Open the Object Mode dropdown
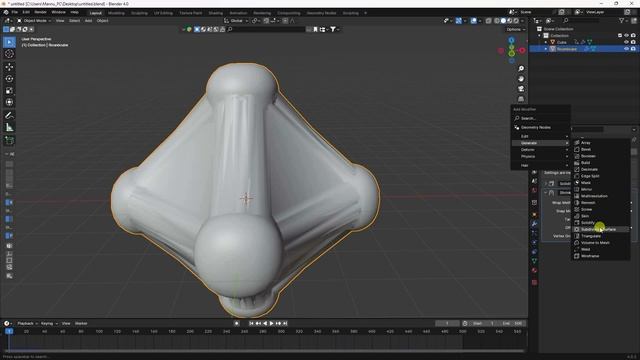Viewport: 640px width, 360px height. 34,20
